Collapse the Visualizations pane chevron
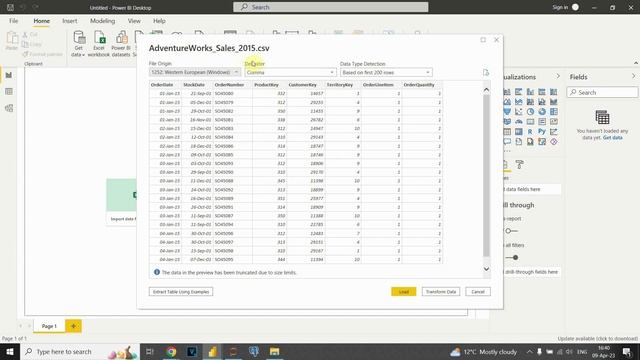Screen dimensions: 640x360 558,76
